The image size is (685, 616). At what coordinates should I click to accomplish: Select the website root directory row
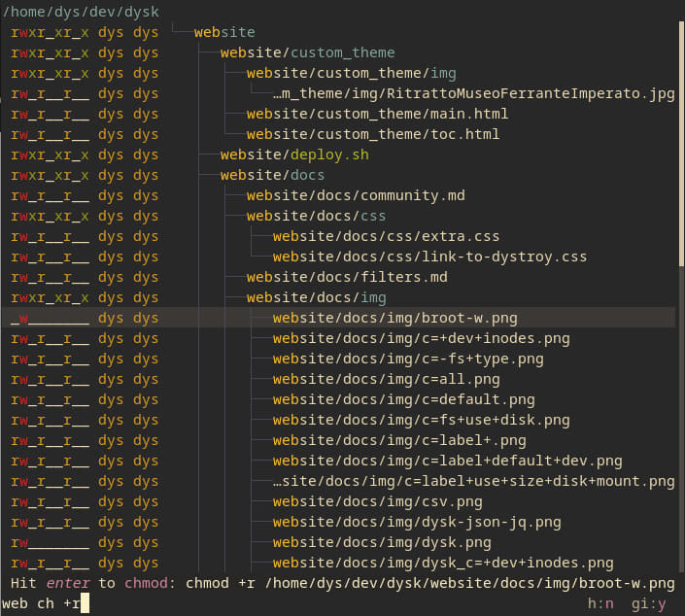pyautogui.click(x=224, y=32)
